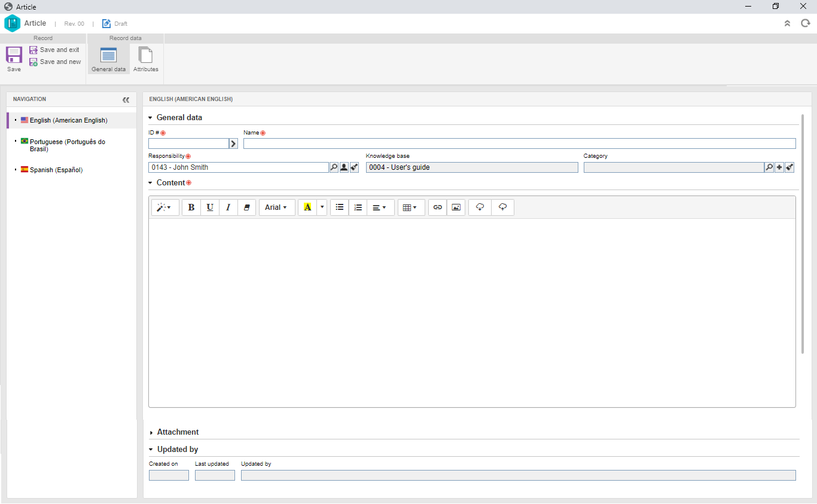Image resolution: width=817 pixels, height=504 pixels.
Task: Collapse the top toolbar with double chevron
Action: [787, 23]
